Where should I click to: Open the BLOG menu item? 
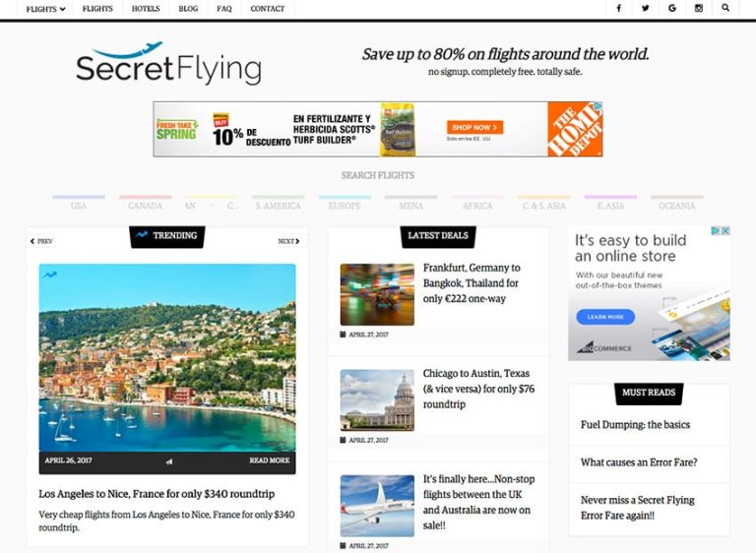pyautogui.click(x=188, y=9)
